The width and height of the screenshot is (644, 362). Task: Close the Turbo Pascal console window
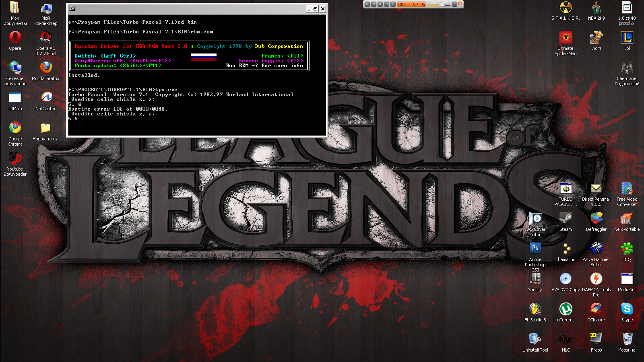(x=322, y=9)
